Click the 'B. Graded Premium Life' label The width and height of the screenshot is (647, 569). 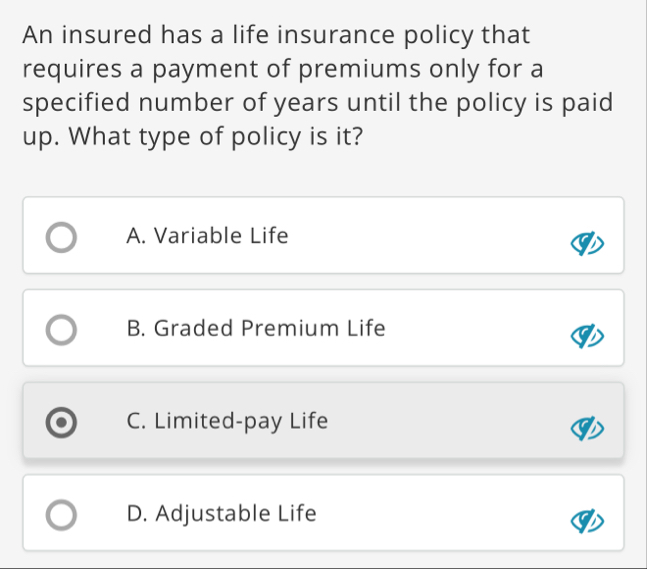[256, 329]
